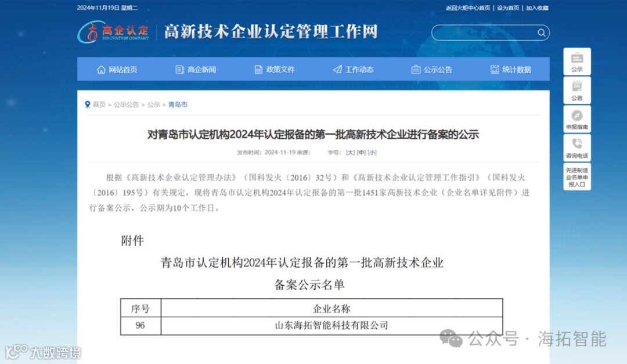Open 先进制造业名单申报入口 sidebar button

(x=577, y=177)
